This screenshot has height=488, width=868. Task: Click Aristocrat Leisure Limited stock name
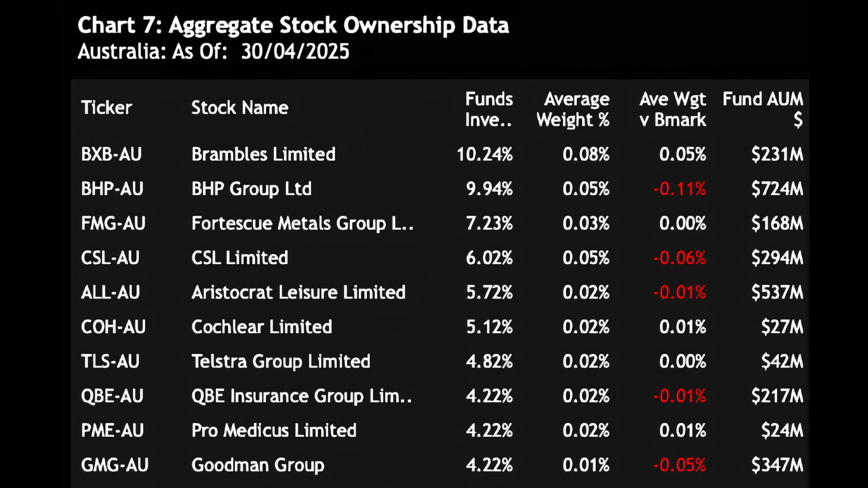point(298,292)
